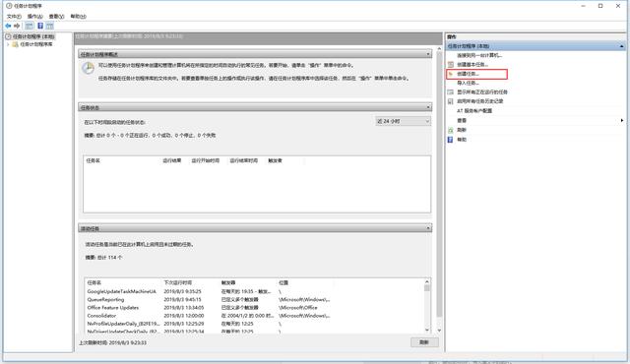Screen dimensions: 630x364
Task: Click the blue Help toolbar icon
Action: [x=40, y=26]
